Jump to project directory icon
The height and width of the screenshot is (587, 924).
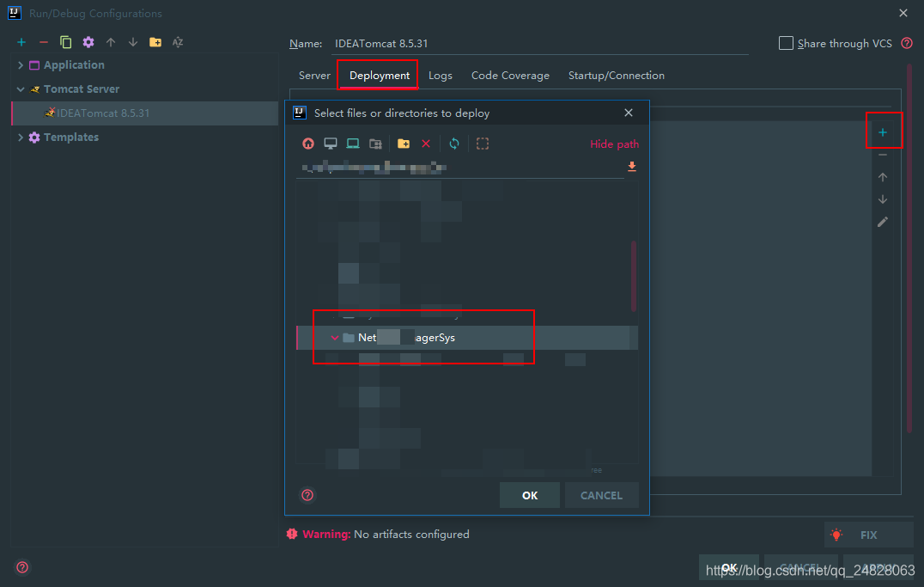[x=353, y=144]
